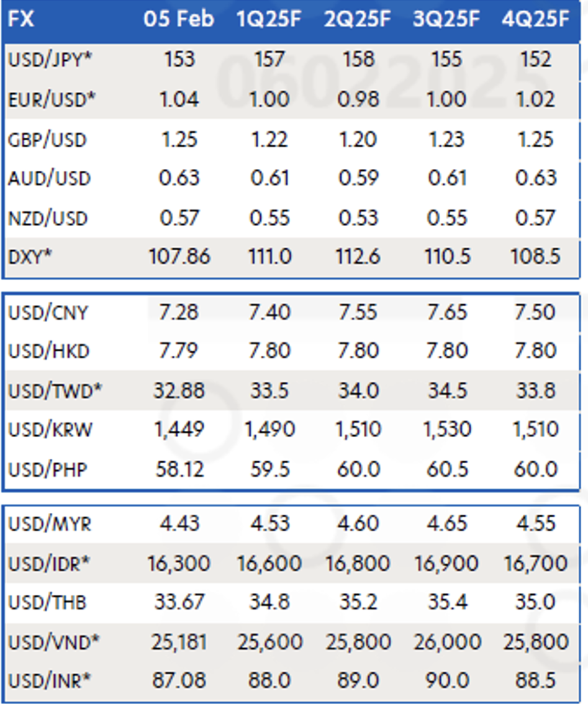This screenshot has width=588, height=704.
Task: Click the FX column header
Action: click(x=21, y=20)
